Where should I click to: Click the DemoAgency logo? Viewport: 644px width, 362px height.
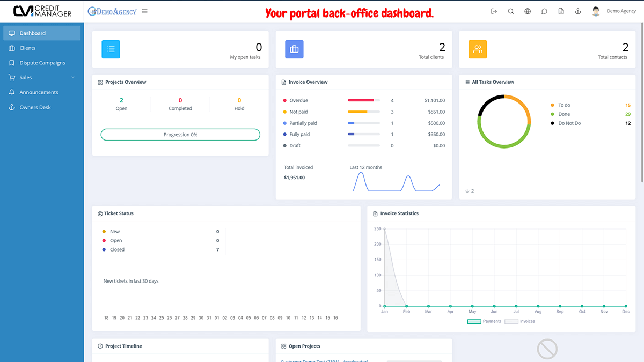(x=112, y=11)
